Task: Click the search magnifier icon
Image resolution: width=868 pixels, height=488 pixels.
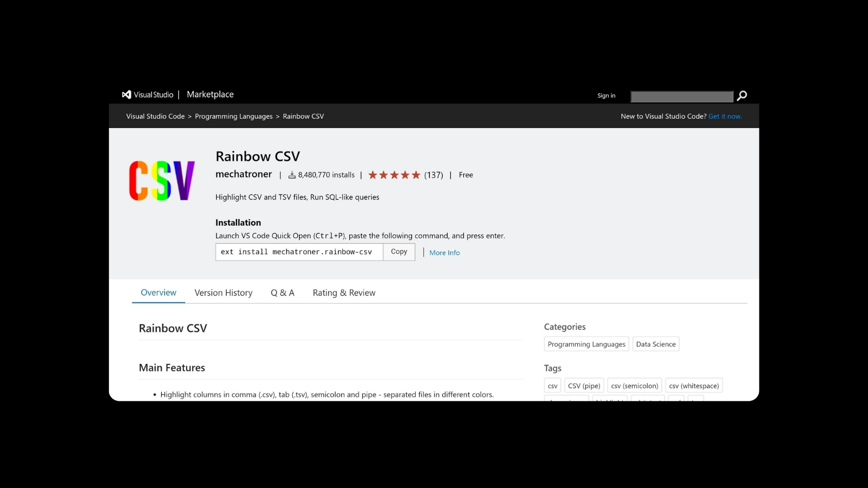Action: point(742,96)
